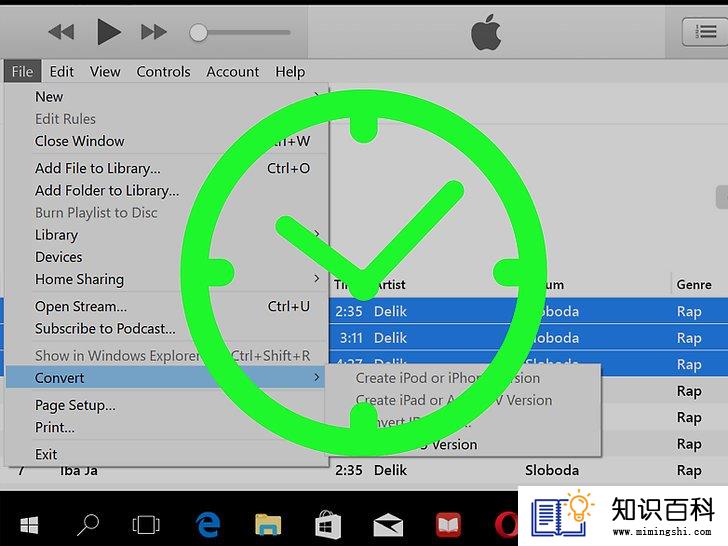Click the Artist column header
Viewport: 728px width, 546px height.
pyautogui.click(x=391, y=284)
